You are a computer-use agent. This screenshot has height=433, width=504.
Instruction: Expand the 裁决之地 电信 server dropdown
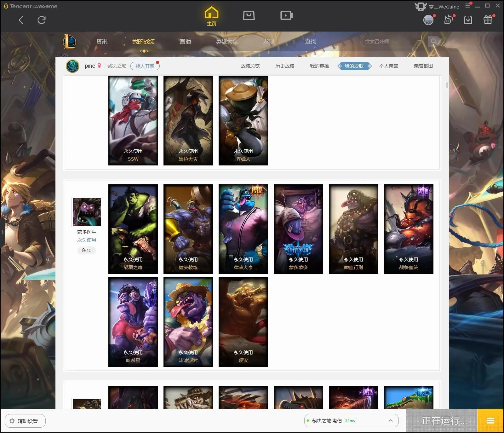click(x=391, y=421)
